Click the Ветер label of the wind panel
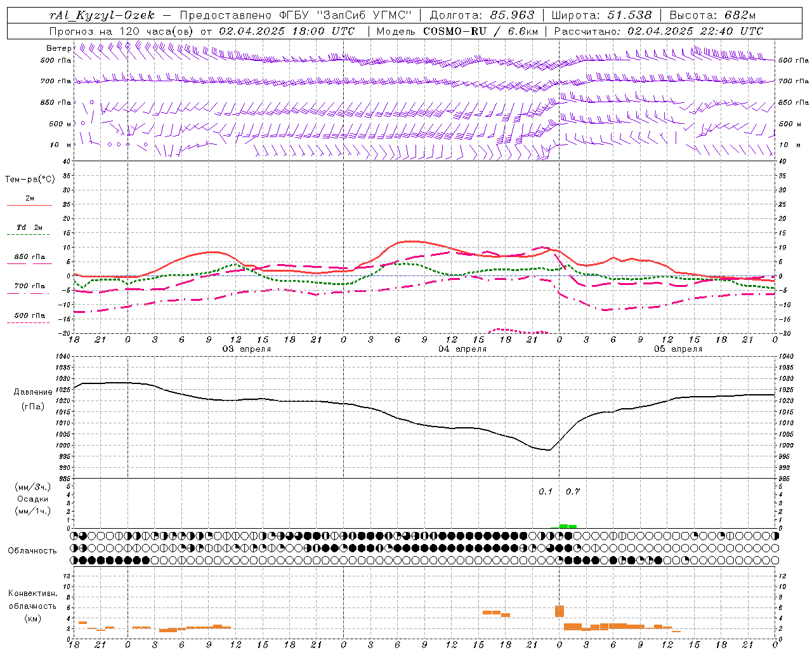Image resolution: width=812 pixels, height=650 pixels. click(x=58, y=48)
